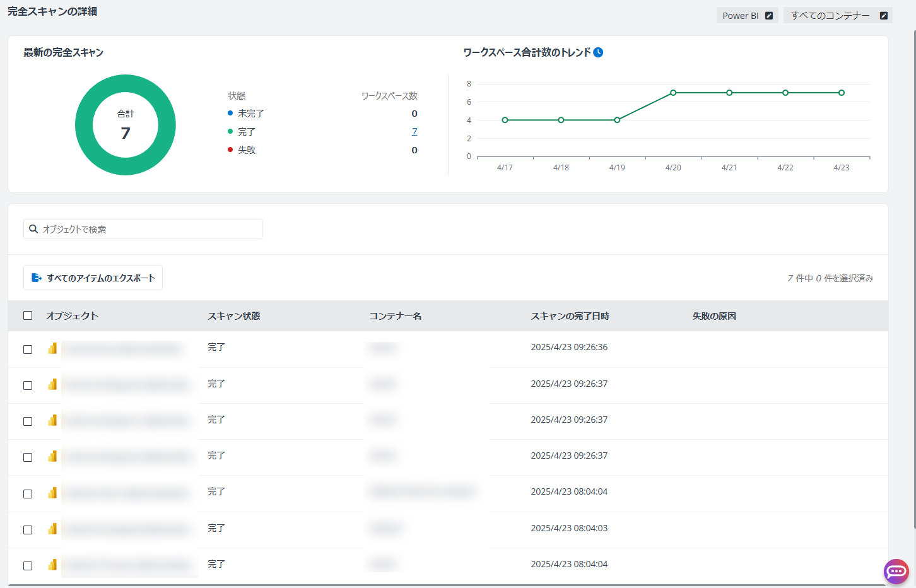Viewport: 916px width, 588px height.
Task: Click the Power BI icon in the last row, 08:04:04
Action: click(52, 565)
